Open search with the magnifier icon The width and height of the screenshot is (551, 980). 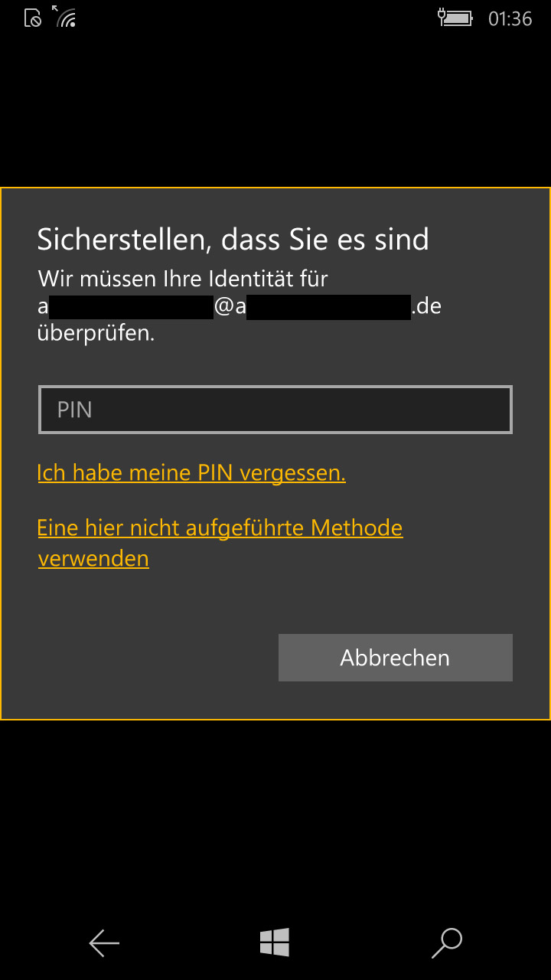click(x=447, y=943)
